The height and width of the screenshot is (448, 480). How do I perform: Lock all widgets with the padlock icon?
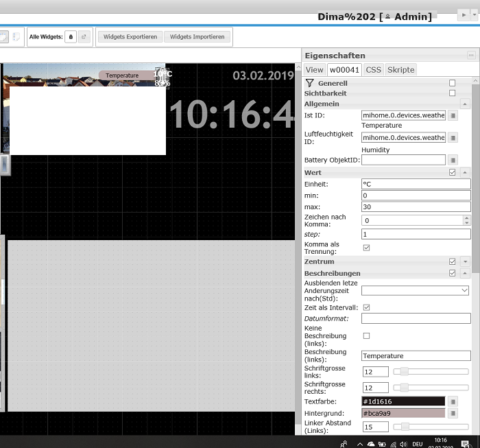click(x=71, y=37)
